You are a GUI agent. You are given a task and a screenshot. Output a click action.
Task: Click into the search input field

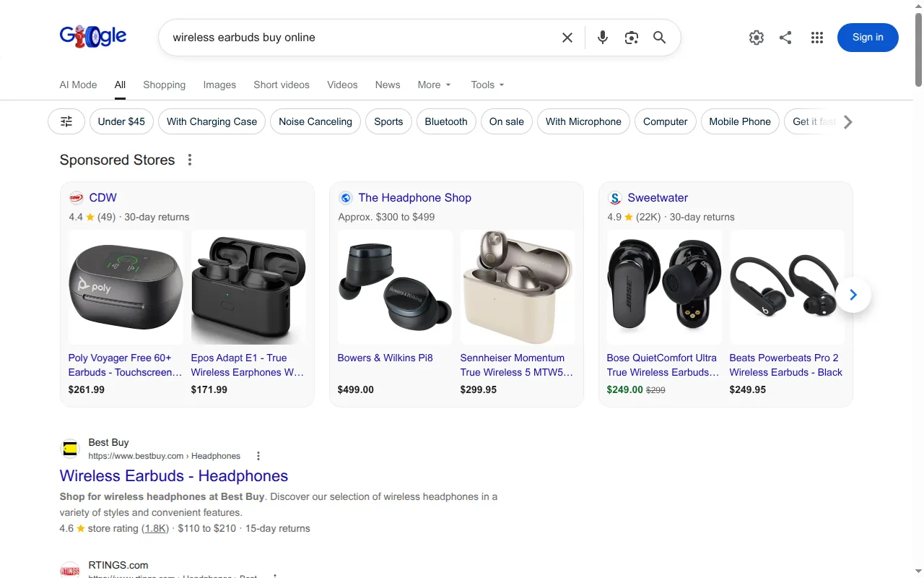tap(361, 38)
